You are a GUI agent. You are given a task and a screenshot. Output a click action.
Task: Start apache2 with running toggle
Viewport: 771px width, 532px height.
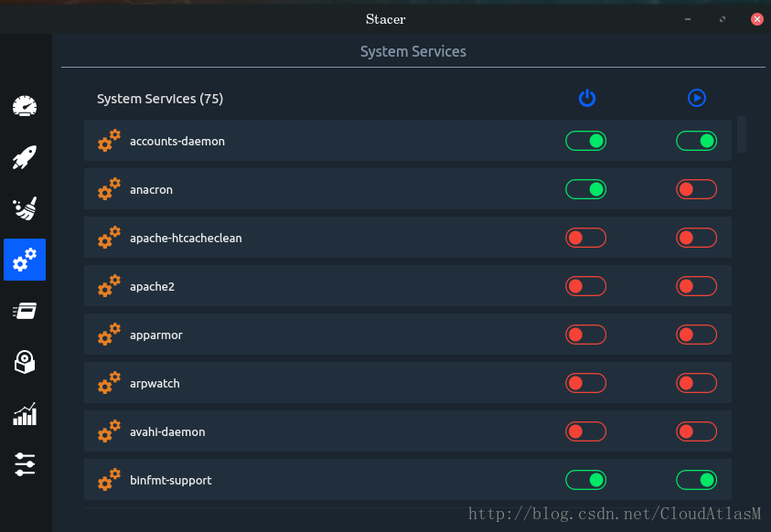pyautogui.click(x=696, y=286)
